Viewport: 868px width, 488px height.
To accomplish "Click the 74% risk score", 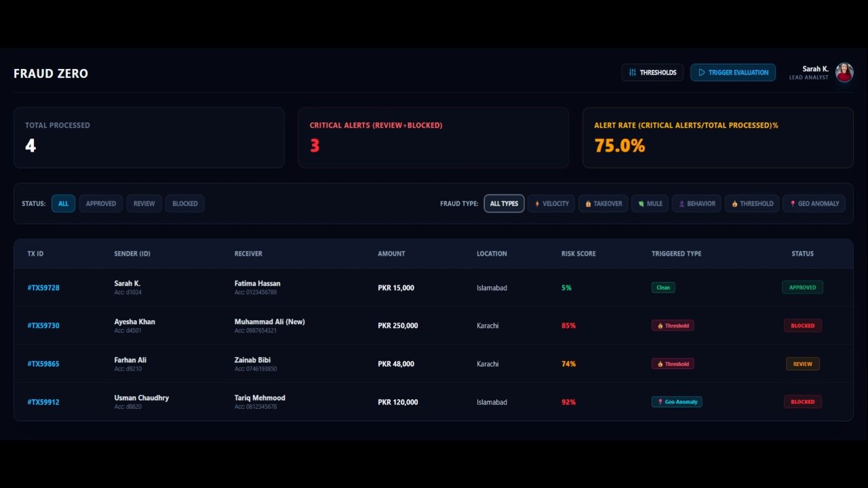I will coord(568,364).
